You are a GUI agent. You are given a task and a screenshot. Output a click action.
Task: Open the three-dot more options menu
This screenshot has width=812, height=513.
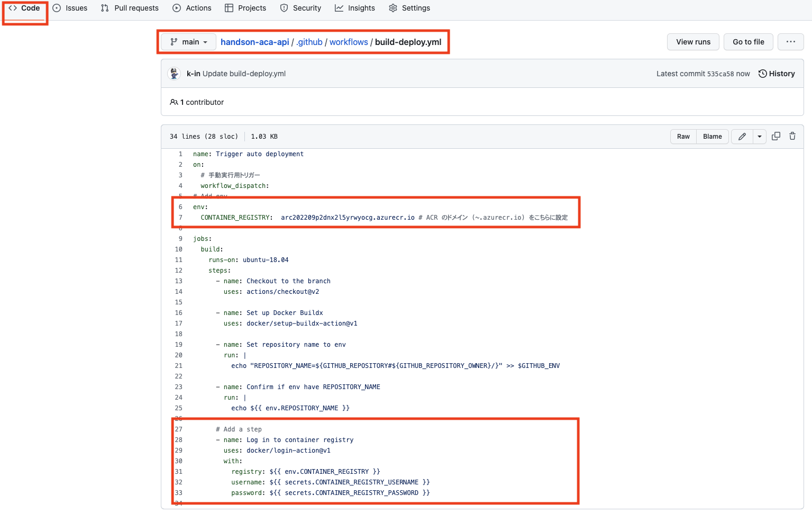click(790, 42)
